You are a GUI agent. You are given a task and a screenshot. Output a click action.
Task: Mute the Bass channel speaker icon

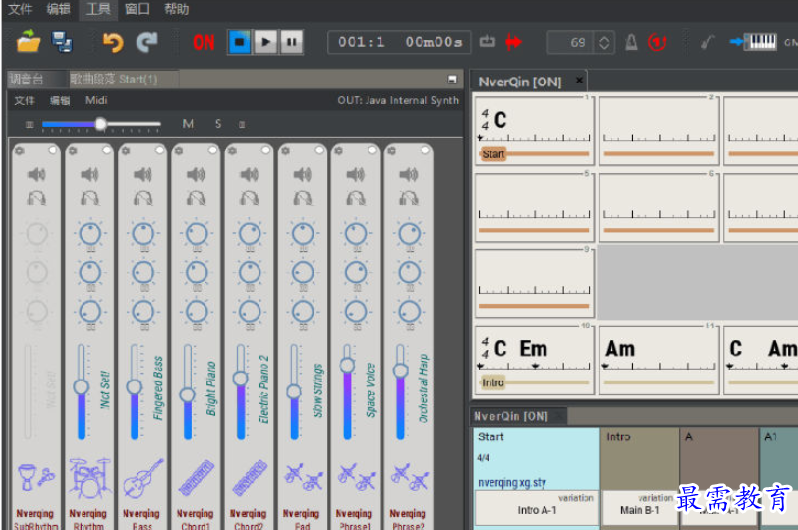(x=142, y=175)
